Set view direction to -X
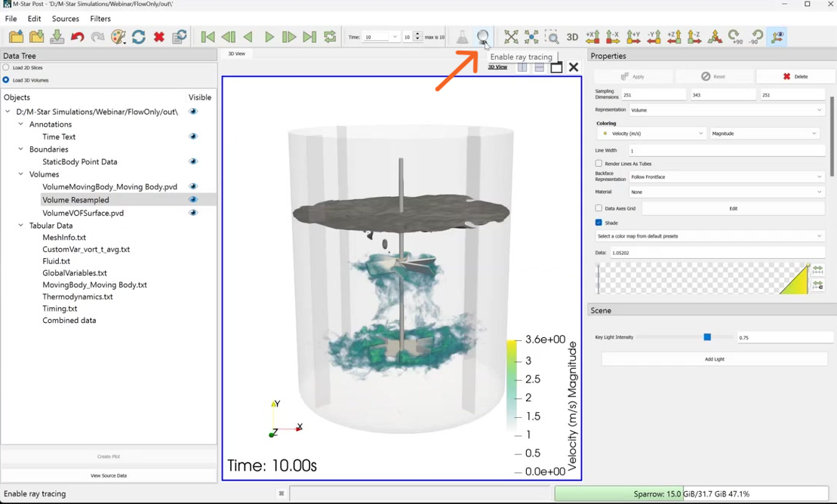837x504 pixels. click(x=613, y=37)
